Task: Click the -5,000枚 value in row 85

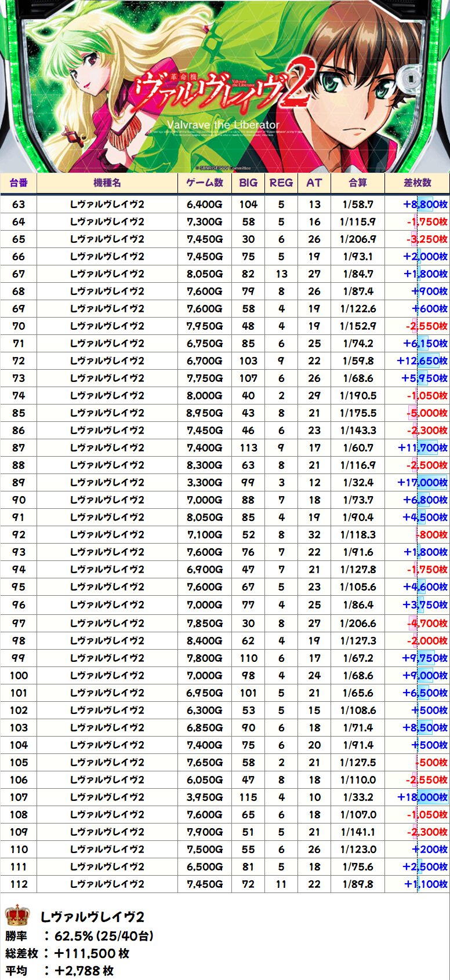Action: point(427,413)
